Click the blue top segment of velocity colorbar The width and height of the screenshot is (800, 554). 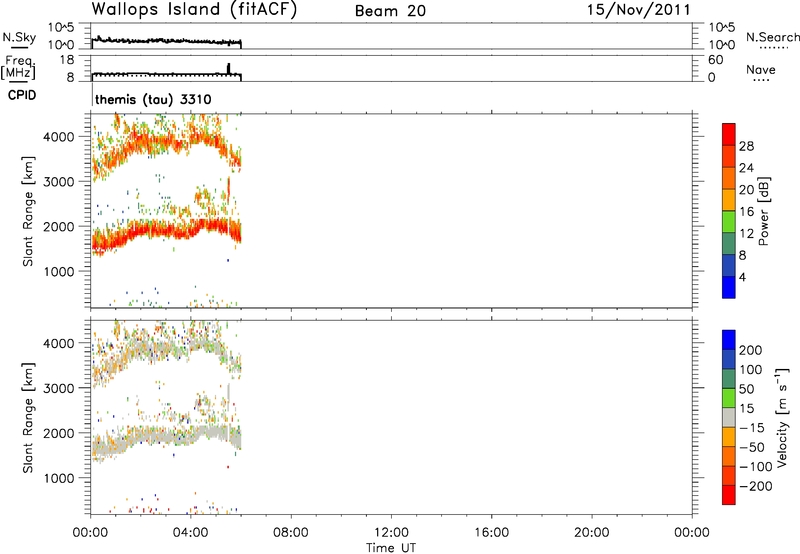click(x=729, y=340)
